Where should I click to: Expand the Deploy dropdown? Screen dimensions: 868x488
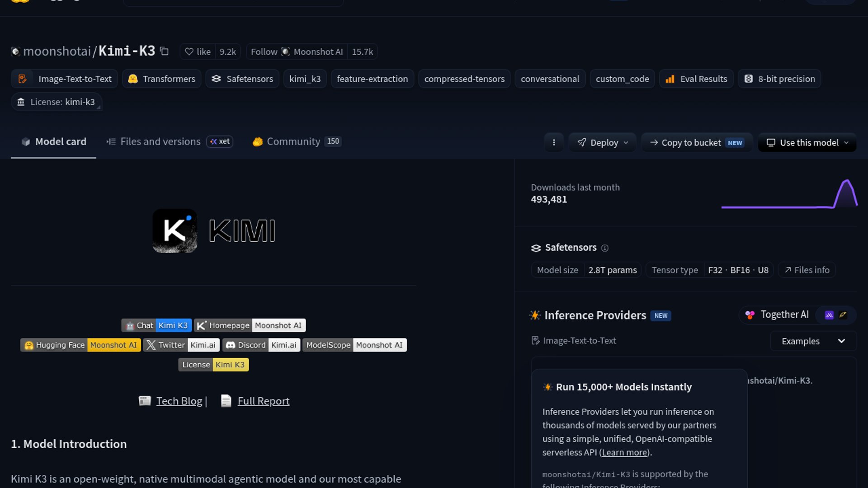[603, 142]
